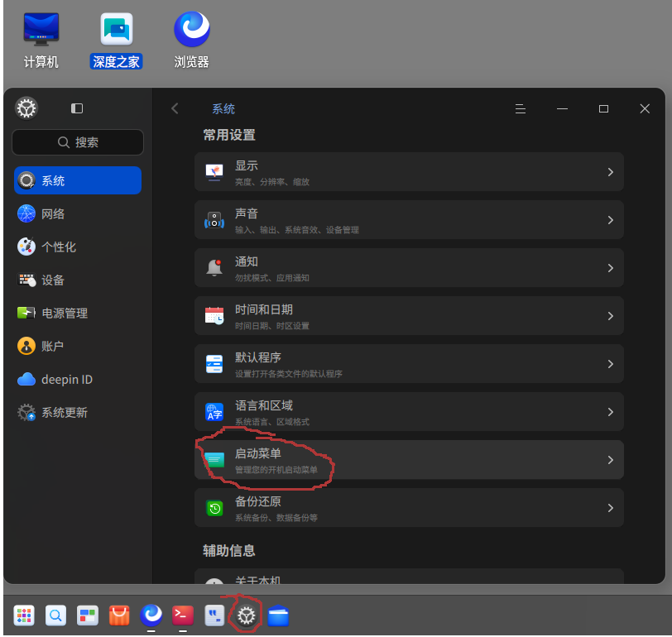
Task: Click the 搜索 search field
Action: [78, 142]
